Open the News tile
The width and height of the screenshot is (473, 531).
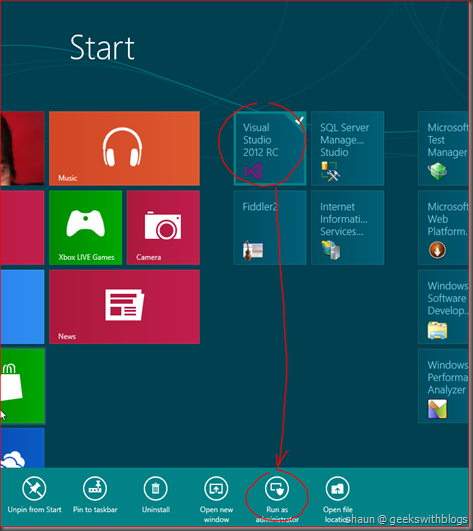coord(124,307)
